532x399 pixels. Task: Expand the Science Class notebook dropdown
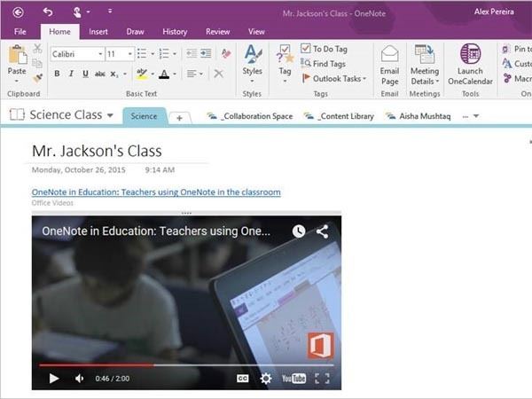[110, 115]
